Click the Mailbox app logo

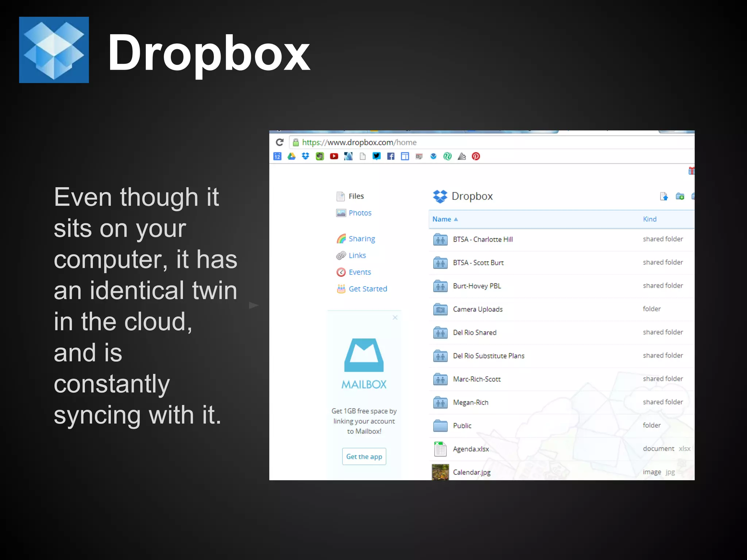point(364,355)
